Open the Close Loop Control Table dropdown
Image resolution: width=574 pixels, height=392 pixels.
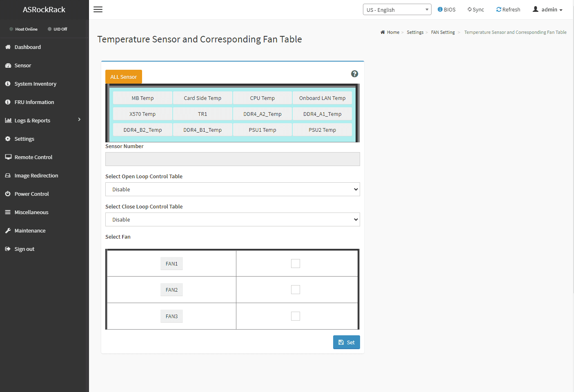click(x=232, y=219)
